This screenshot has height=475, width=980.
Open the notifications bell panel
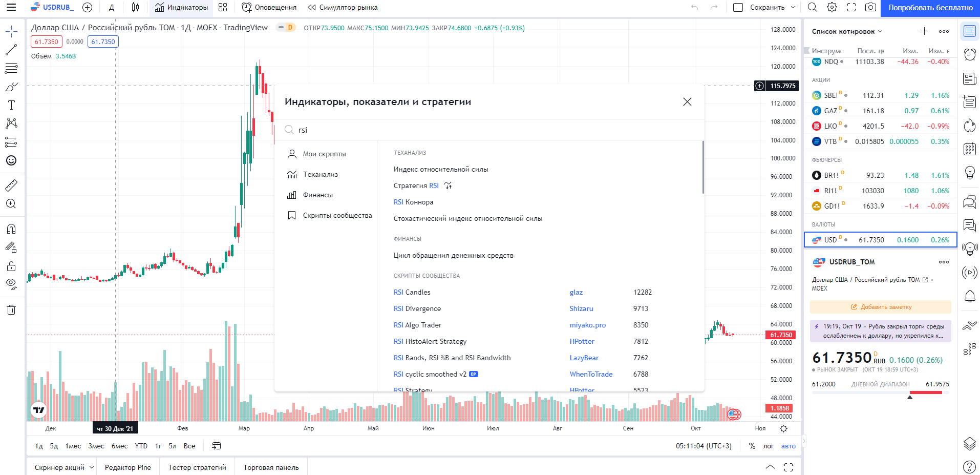970,296
